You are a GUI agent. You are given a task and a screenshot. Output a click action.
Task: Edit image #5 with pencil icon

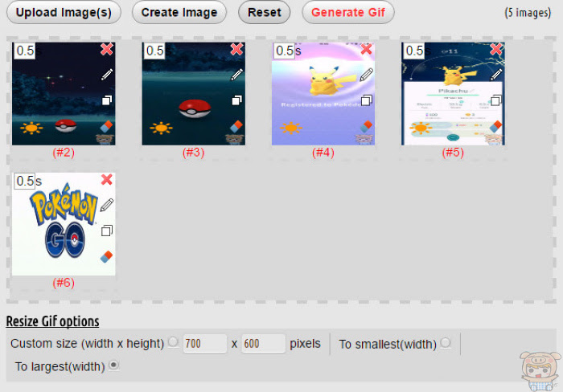tap(496, 75)
